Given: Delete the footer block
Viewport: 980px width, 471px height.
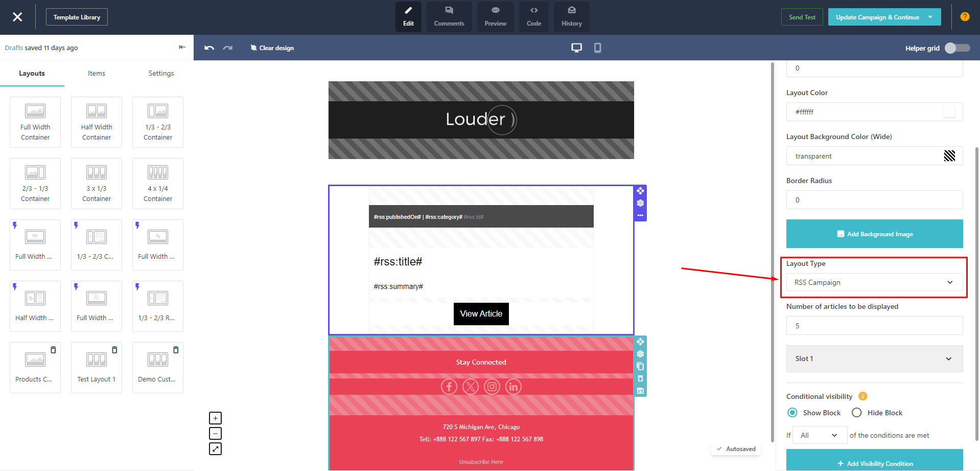Looking at the screenshot, I should (640, 378).
